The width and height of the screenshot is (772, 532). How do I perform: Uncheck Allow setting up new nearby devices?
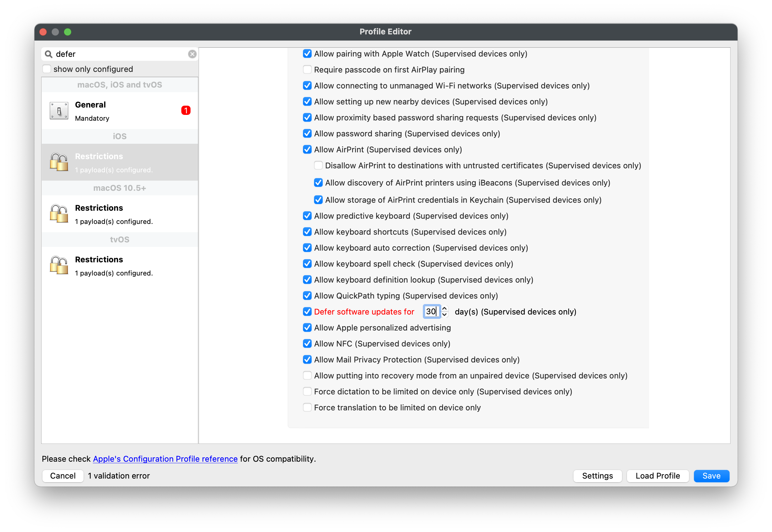point(307,102)
